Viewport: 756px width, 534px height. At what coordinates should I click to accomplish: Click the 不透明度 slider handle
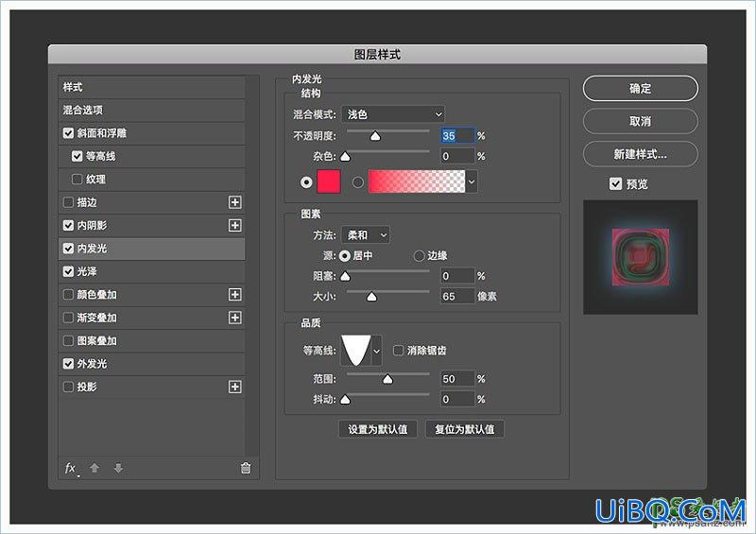coord(375,136)
